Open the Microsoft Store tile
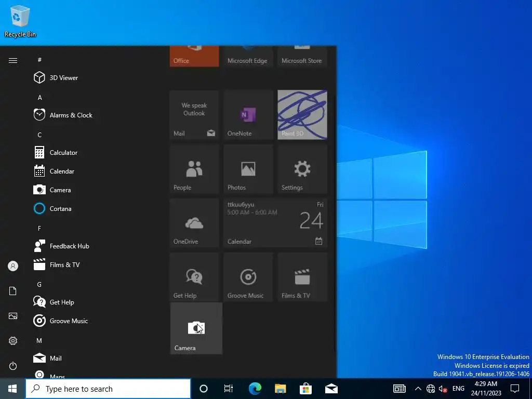Image resolution: width=532 pixels, height=399 pixels. [x=302, y=56]
